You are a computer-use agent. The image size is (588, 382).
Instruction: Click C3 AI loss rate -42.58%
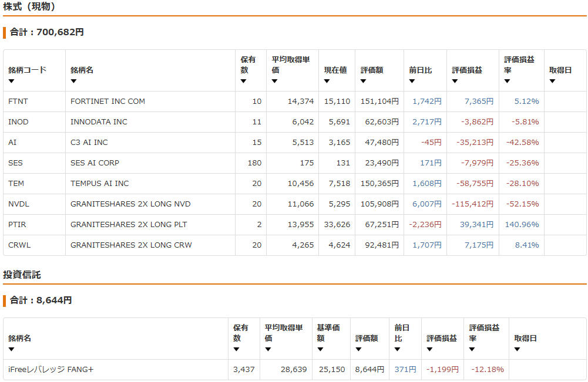click(x=522, y=143)
